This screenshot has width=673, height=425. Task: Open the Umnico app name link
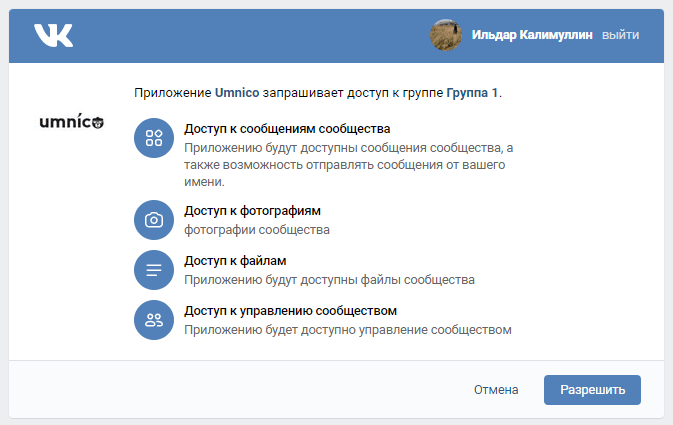coord(237,93)
